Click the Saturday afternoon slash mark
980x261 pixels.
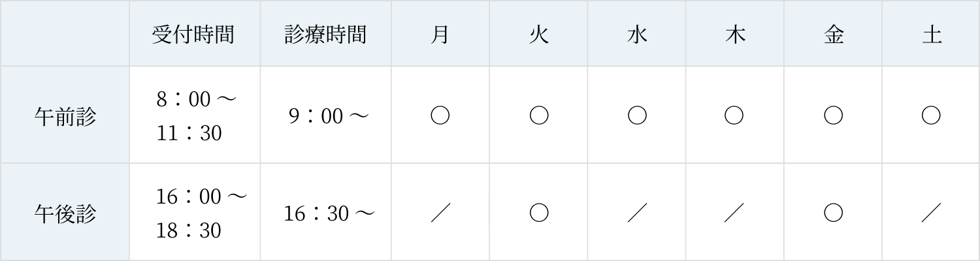click(931, 213)
